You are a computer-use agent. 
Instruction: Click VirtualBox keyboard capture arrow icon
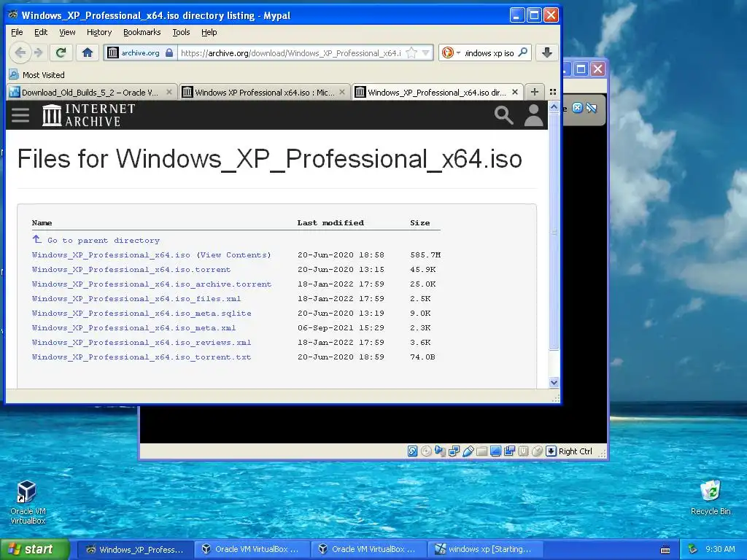click(x=551, y=451)
